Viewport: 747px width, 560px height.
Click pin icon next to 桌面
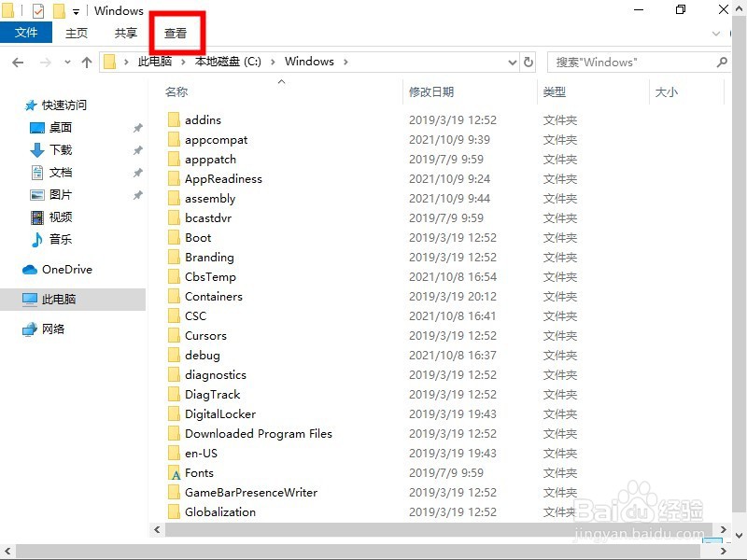(x=137, y=128)
